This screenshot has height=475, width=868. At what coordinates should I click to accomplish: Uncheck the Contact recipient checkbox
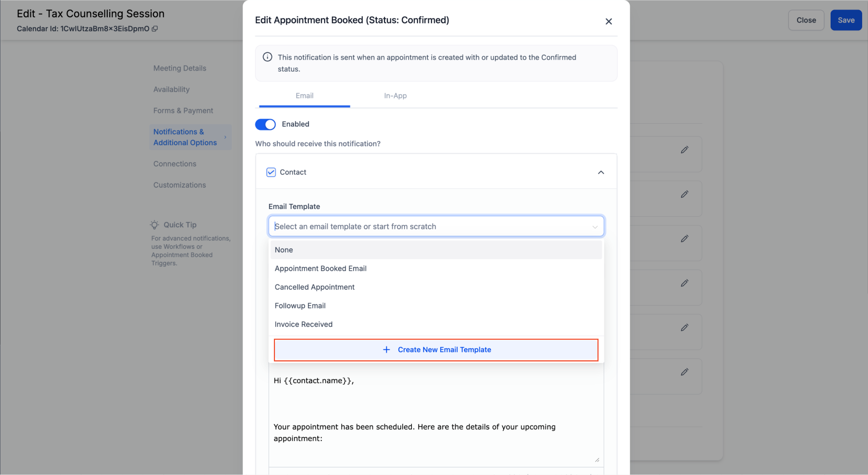coord(271,172)
